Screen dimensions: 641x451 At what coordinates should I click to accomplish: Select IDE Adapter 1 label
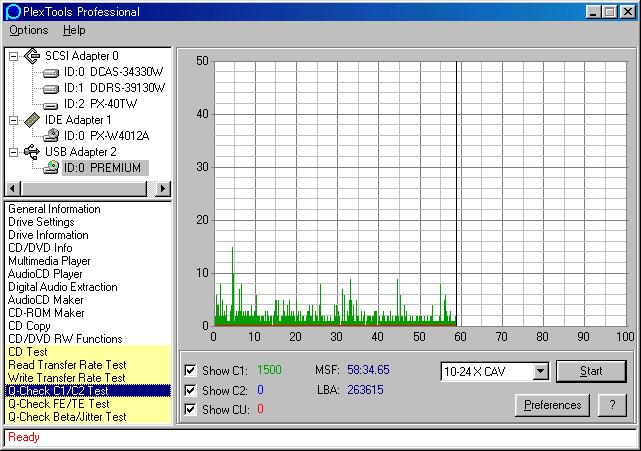click(x=78, y=120)
